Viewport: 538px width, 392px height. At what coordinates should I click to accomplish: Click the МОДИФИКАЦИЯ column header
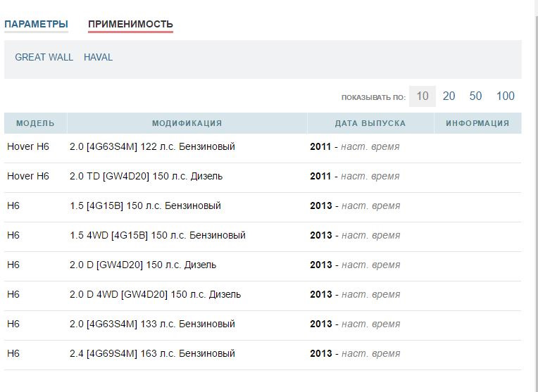[187, 123]
